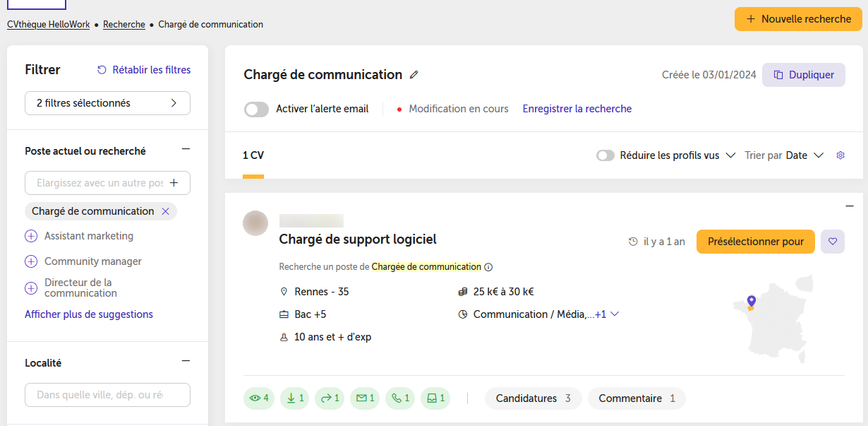The width and height of the screenshot is (868, 426).
Task: Click the Dupliquer button
Action: pyautogui.click(x=804, y=75)
